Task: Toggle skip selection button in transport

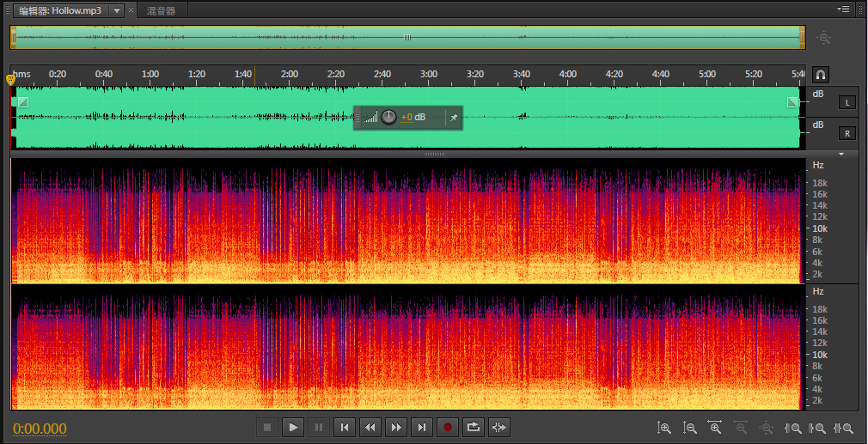Action: pos(498,426)
